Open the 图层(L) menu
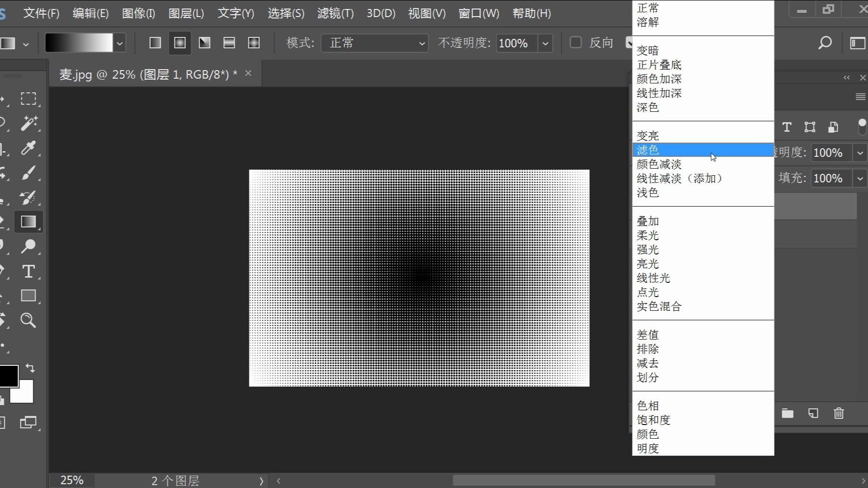This screenshot has width=868, height=488. tap(186, 13)
